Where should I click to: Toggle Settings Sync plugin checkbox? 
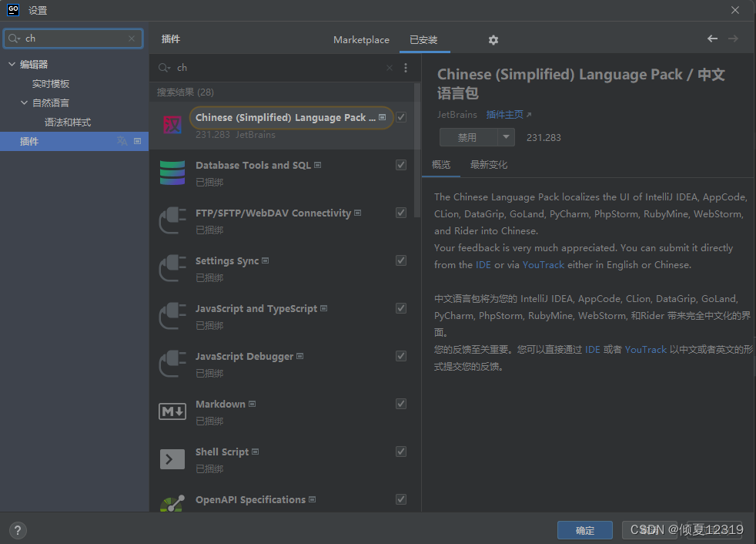(x=401, y=260)
